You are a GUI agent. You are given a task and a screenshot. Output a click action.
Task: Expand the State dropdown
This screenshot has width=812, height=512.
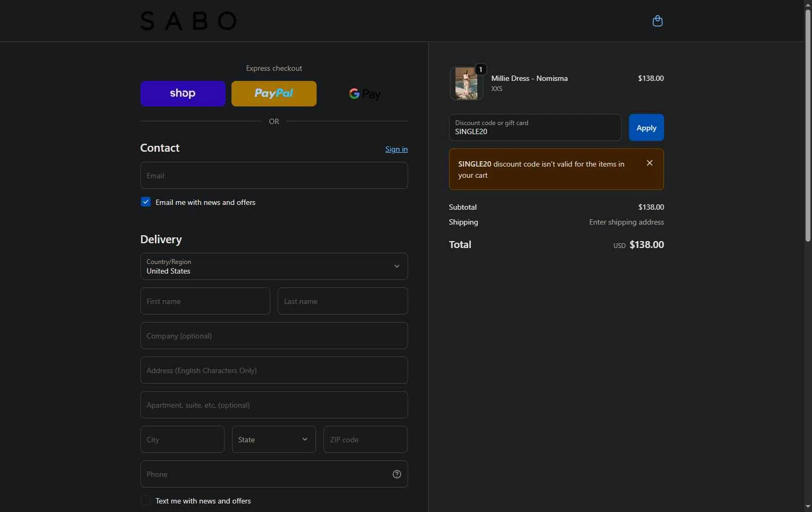coord(274,440)
